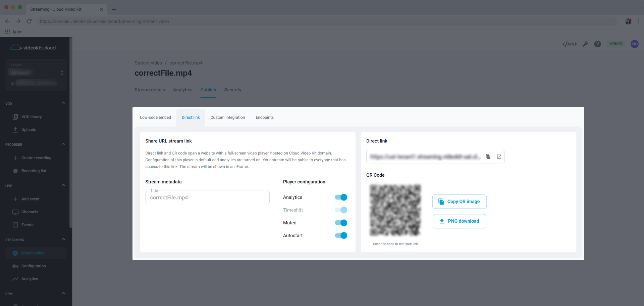Switch to the Analytics page tab
The height and width of the screenshot is (306, 644).
click(183, 90)
